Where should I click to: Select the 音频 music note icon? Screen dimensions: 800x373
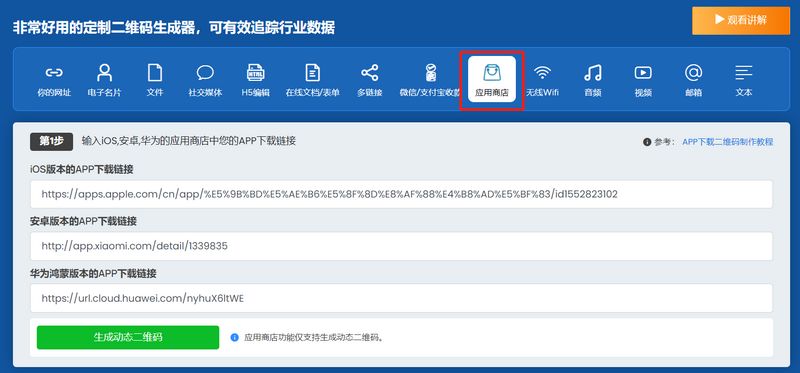click(593, 73)
